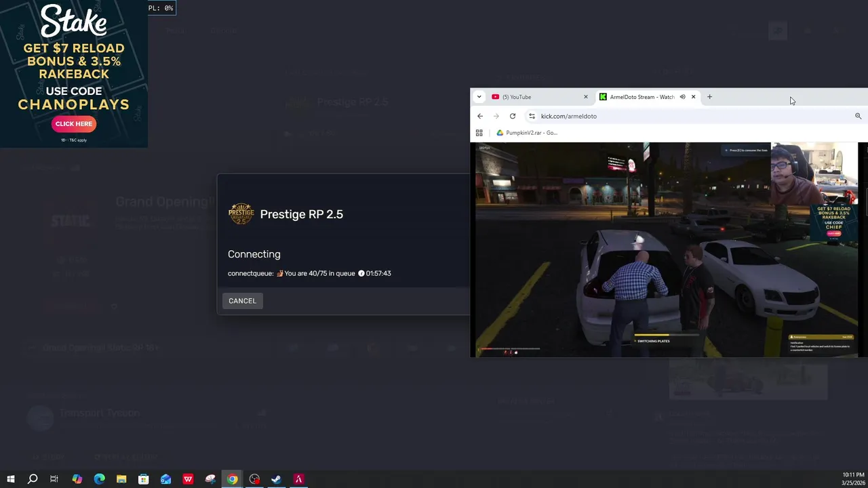This screenshot has height=488, width=868.
Task: Click the kick.com/armeldoto address bar
Action: coord(692,116)
